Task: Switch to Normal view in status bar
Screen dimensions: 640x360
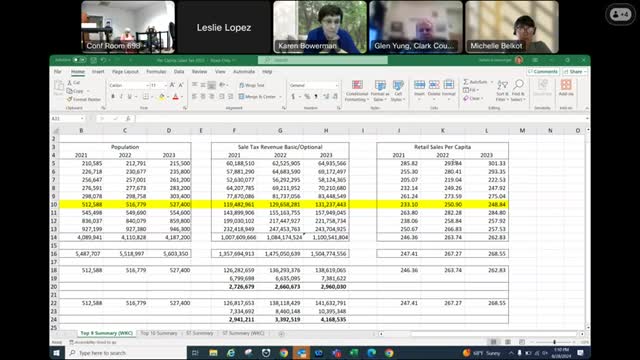Action: 493,342
